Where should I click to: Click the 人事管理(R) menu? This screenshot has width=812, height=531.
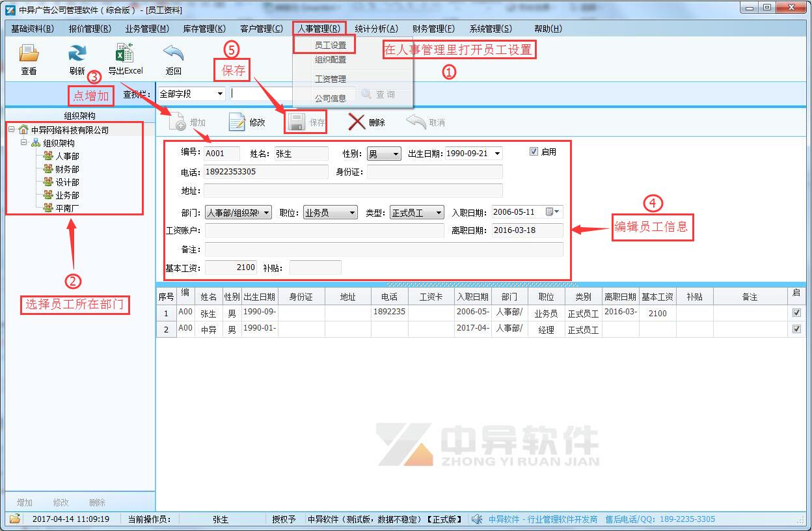point(319,29)
